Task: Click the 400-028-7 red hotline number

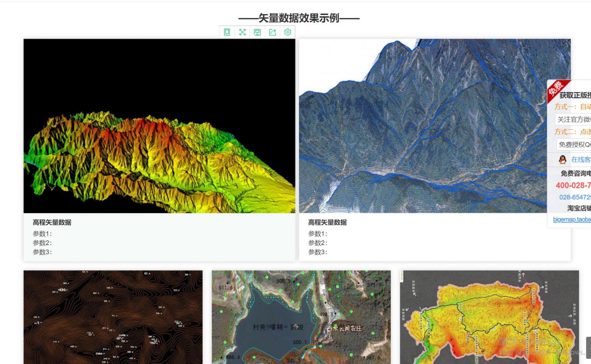Action: pyautogui.click(x=573, y=185)
